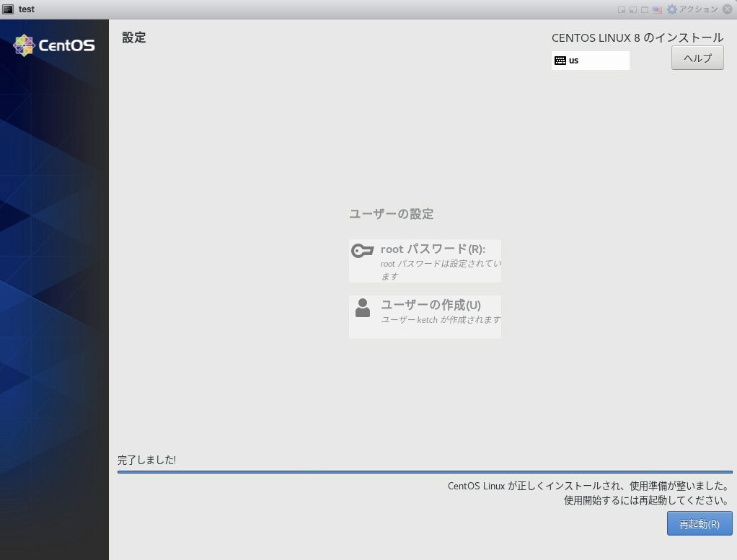Click text 使用開始するには再起動してください。
This screenshot has width=737, height=560.
(647, 500)
